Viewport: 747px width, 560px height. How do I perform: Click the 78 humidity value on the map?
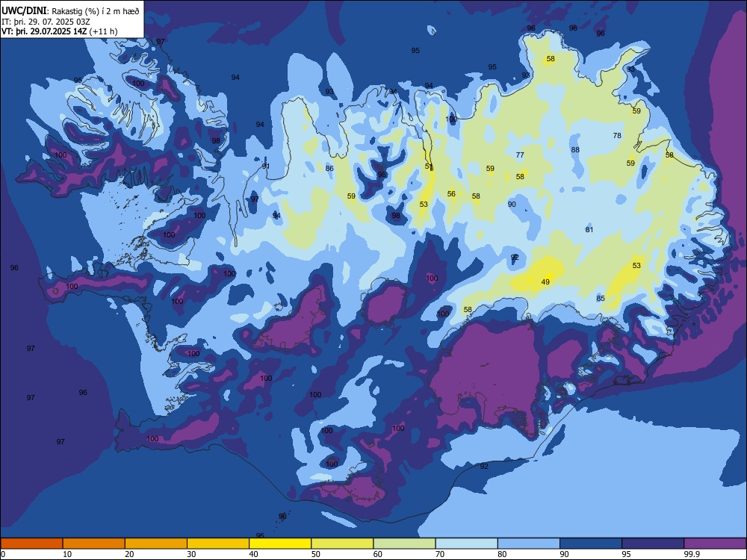(617, 136)
